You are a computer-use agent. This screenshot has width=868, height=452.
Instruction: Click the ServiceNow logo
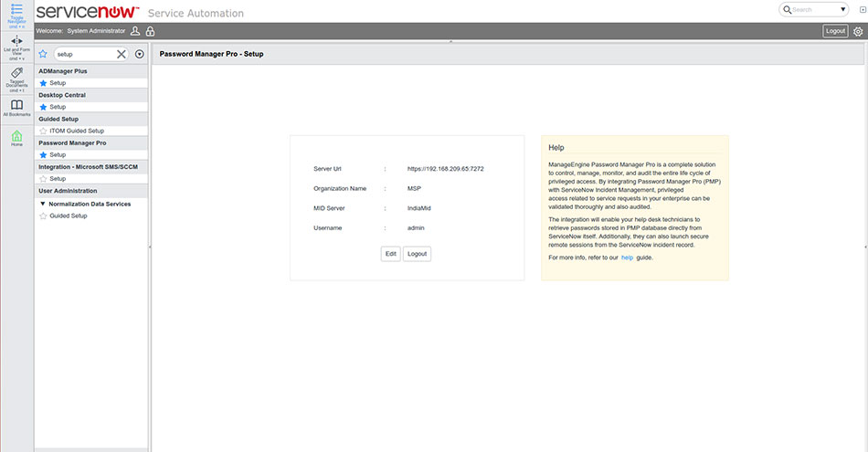(88, 11)
